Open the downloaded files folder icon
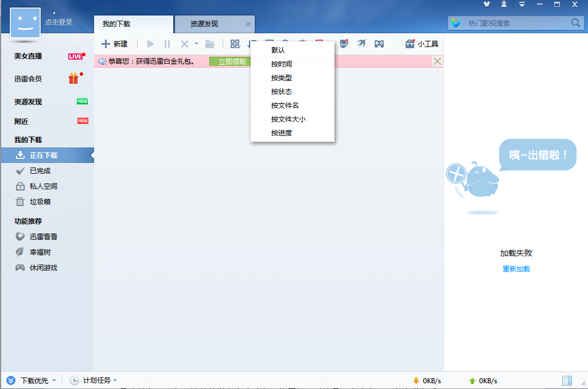 click(209, 44)
